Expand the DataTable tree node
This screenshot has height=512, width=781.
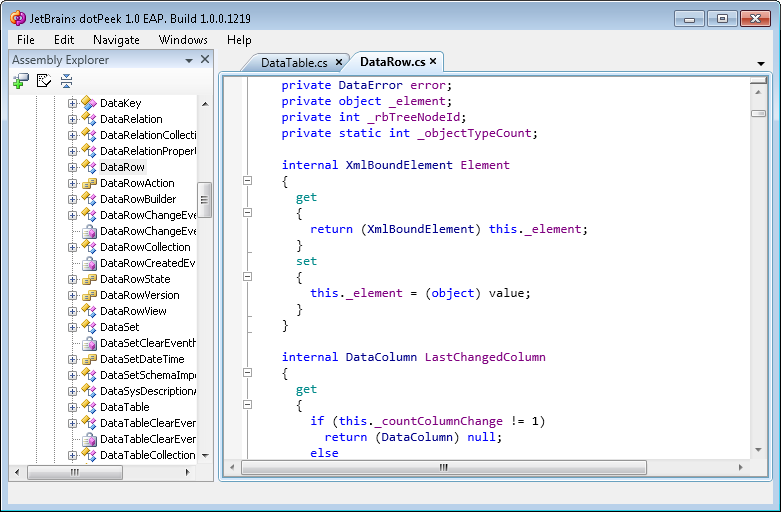click(72, 407)
